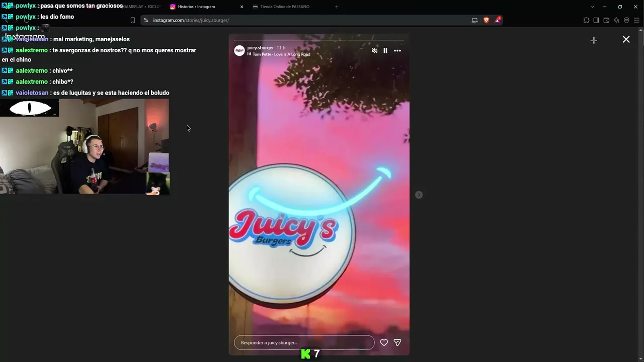Click the chat message 'chibo*?'
Image resolution: width=644 pixels, height=362 pixels.
pos(63,82)
